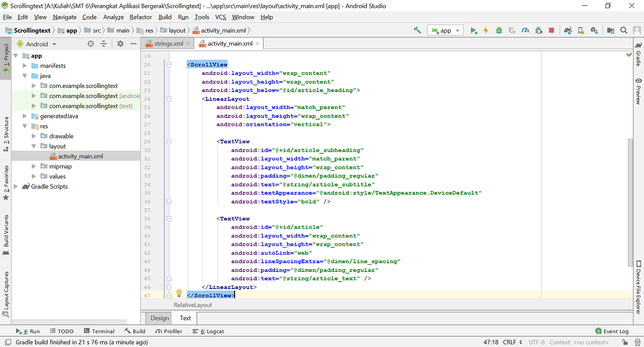
Task: Collapse the layout folder in the tree
Action: [x=34, y=146]
